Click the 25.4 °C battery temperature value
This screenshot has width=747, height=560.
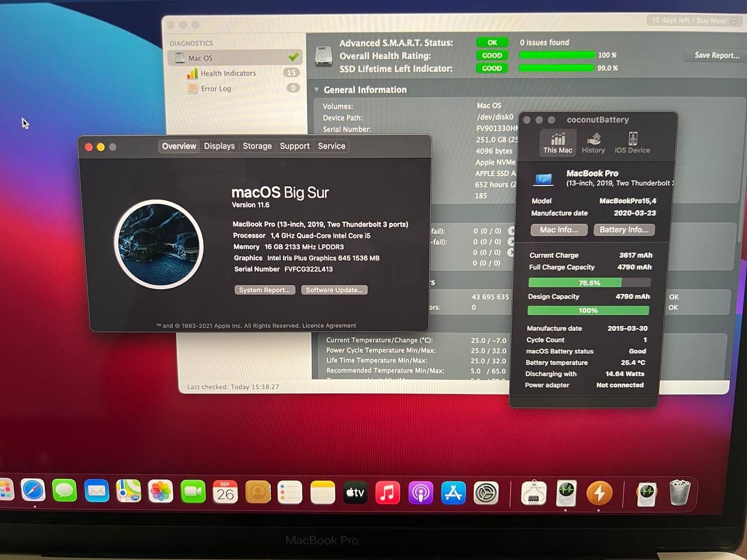(x=633, y=363)
